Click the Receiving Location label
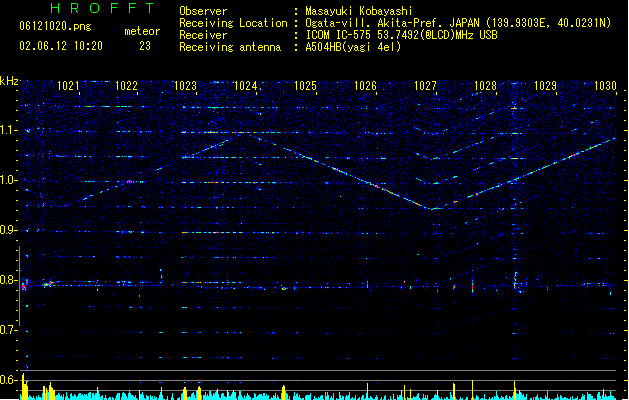This screenshot has height=400, width=629. [x=233, y=23]
